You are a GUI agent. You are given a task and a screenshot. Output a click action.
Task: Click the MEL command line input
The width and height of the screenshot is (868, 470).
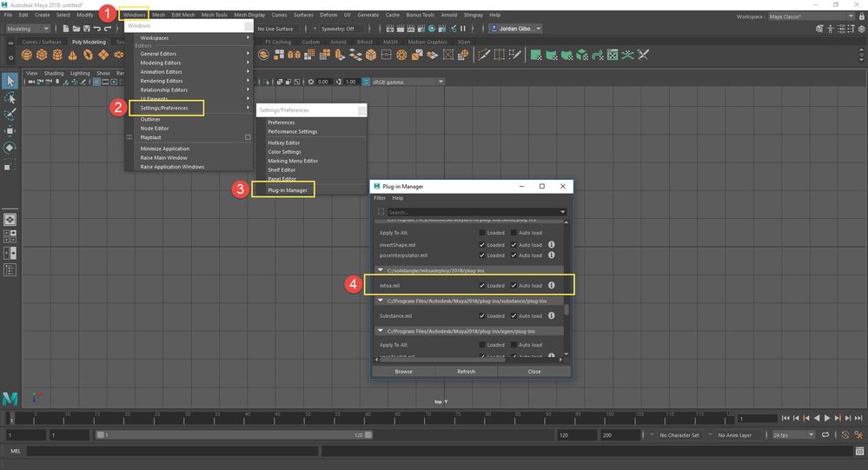pyautogui.click(x=172, y=451)
